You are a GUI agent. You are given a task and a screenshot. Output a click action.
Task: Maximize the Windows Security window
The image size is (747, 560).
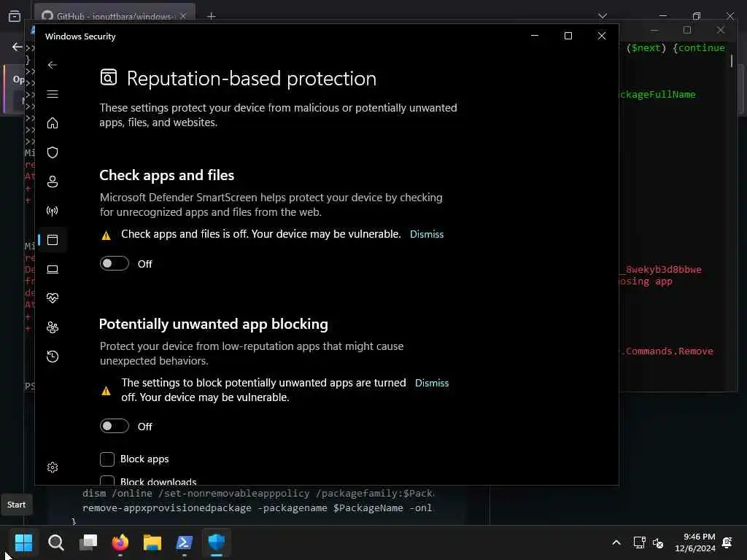[568, 36]
